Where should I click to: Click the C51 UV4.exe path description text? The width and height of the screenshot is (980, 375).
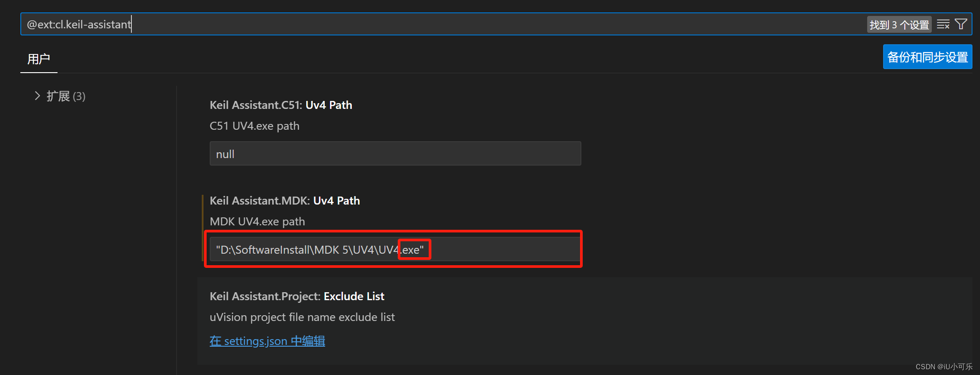(254, 126)
